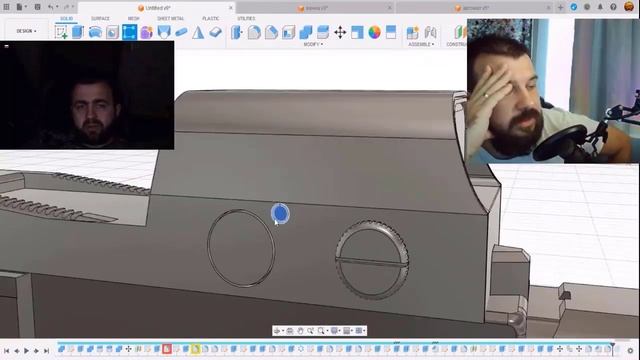
Task: Open the Extensions icon in title bar
Action: (573, 7)
